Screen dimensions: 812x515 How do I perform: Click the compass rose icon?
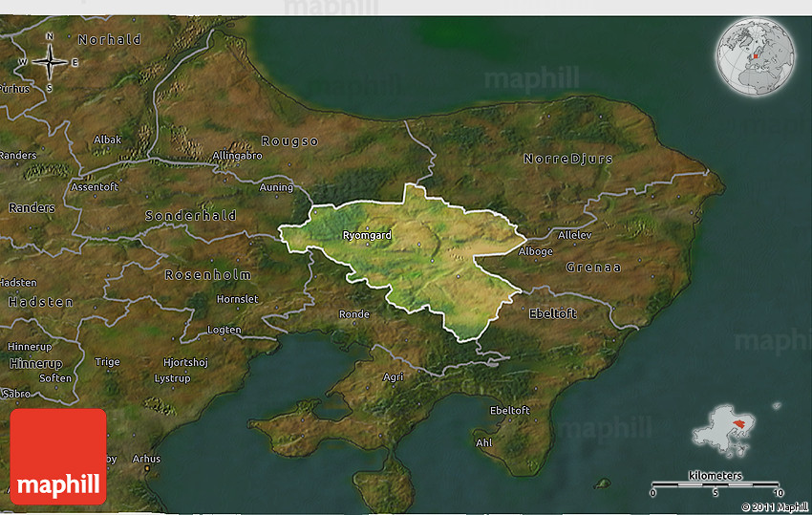[x=50, y=62]
